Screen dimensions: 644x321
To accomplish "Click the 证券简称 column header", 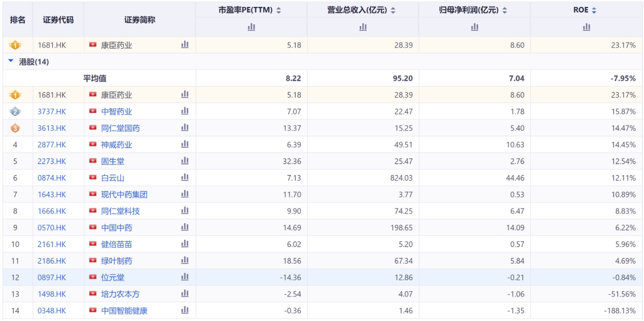I will [139, 19].
